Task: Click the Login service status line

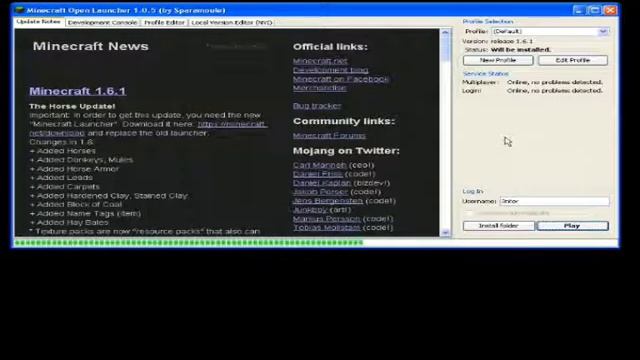Action: [532, 91]
